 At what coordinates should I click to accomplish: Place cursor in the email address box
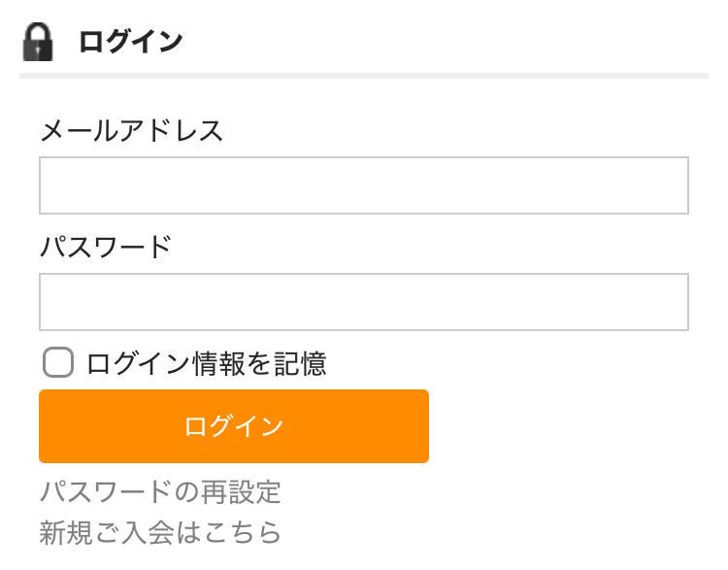pos(363,185)
